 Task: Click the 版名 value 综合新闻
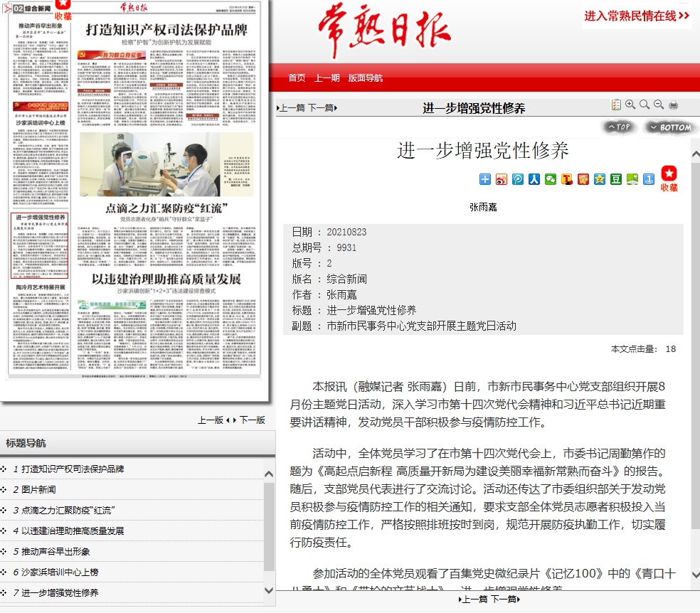pyautogui.click(x=346, y=279)
